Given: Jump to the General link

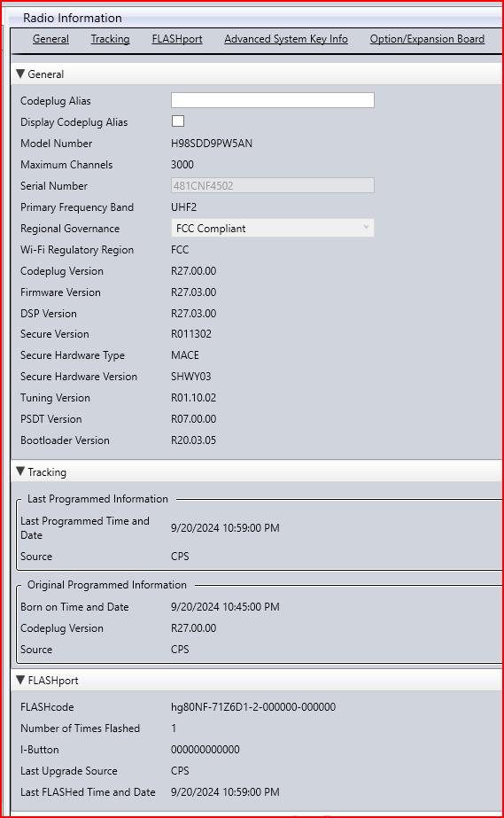Looking at the screenshot, I should click(x=50, y=39).
